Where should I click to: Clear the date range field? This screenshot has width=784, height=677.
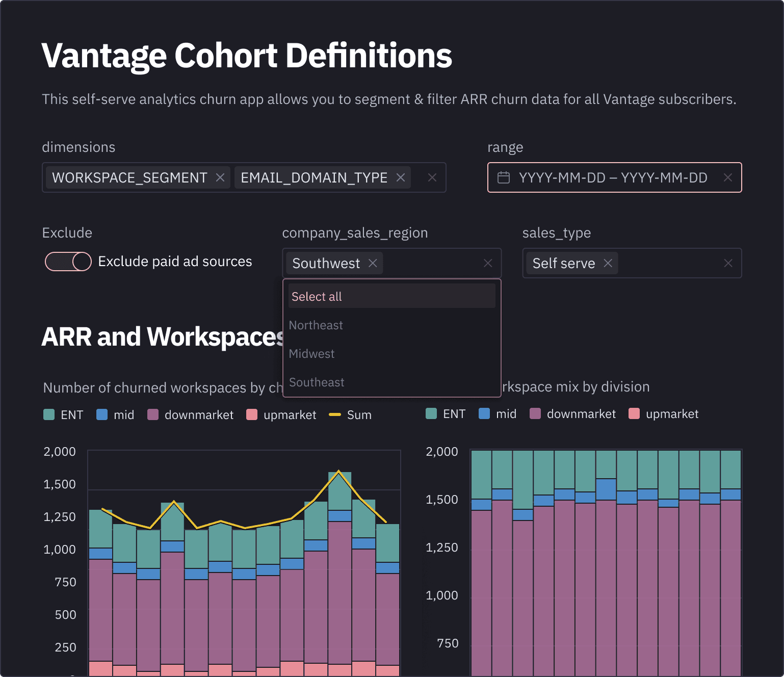[x=728, y=177]
